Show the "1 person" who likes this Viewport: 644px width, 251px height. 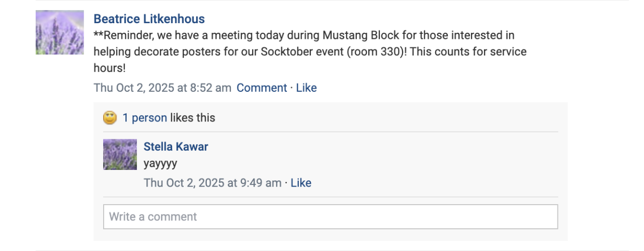tap(144, 118)
